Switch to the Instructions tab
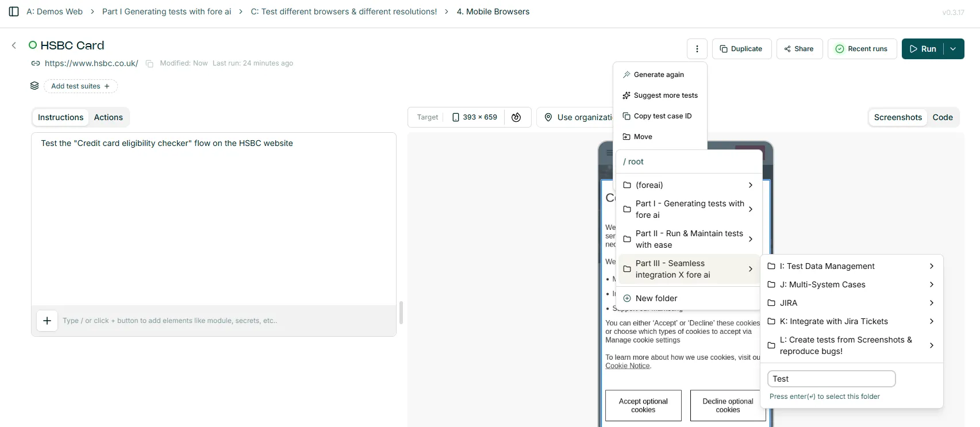 (x=60, y=117)
